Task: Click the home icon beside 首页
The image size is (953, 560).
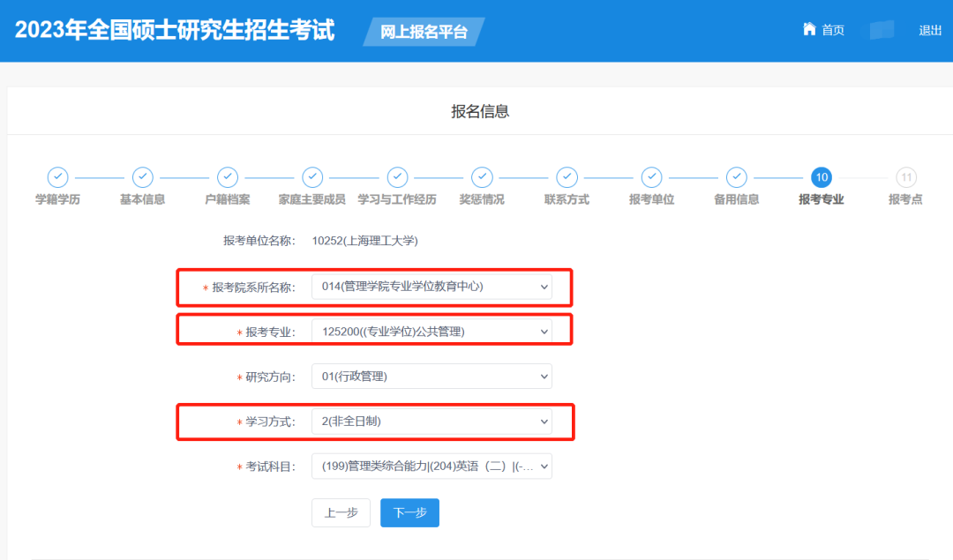Action: 809,29
